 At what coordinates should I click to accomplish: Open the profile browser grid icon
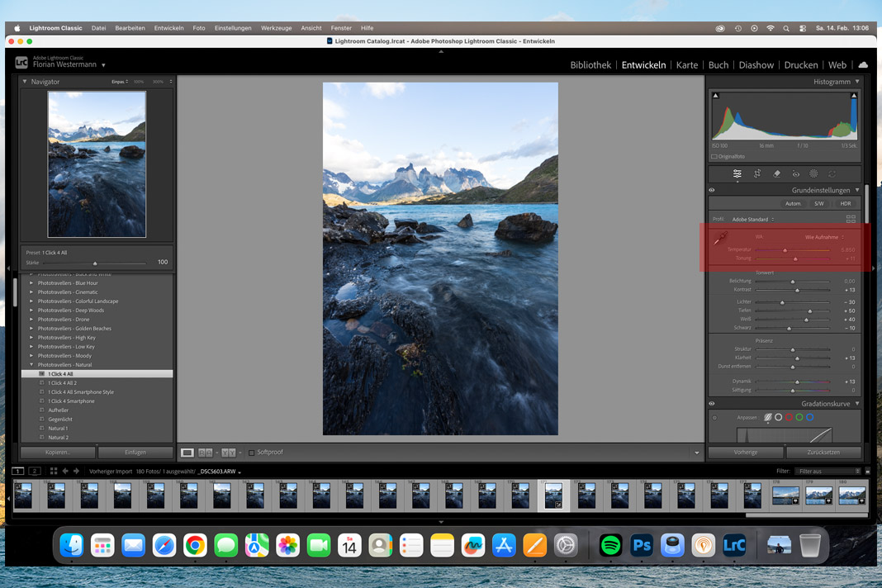tap(851, 219)
